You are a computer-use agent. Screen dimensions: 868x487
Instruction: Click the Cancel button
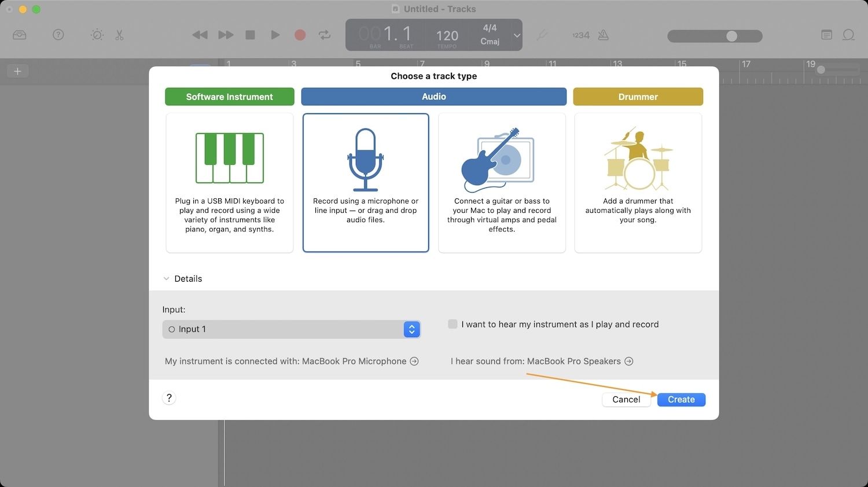[x=626, y=400]
